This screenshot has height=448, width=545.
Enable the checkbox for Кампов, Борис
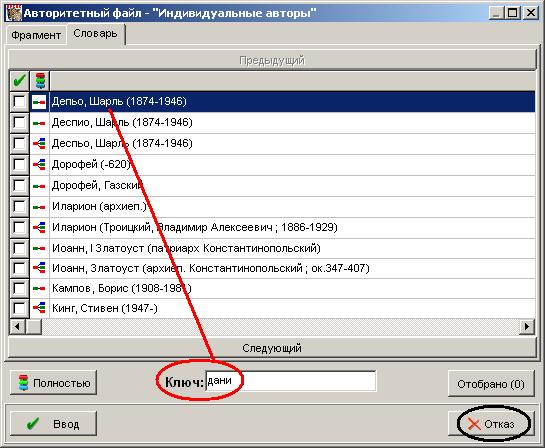click(x=19, y=288)
